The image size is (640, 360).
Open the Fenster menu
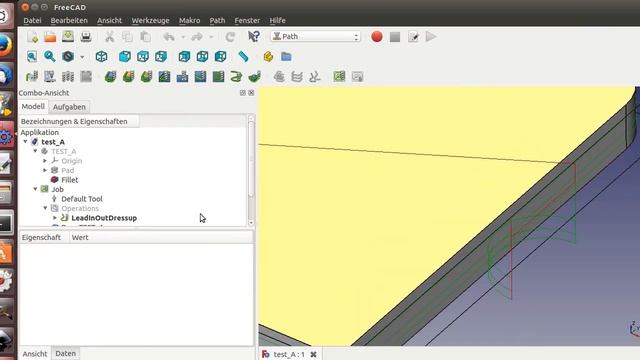click(247, 20)
